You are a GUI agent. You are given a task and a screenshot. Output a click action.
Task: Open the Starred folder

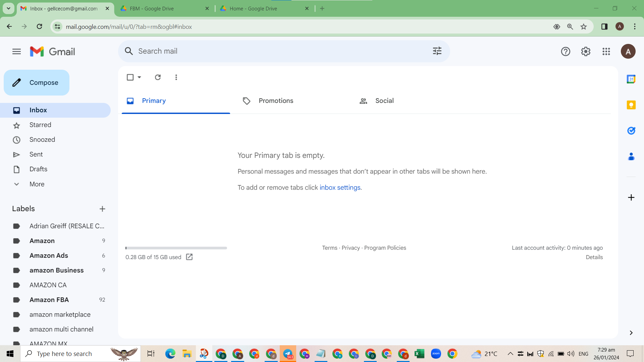(x=55, y=125)
